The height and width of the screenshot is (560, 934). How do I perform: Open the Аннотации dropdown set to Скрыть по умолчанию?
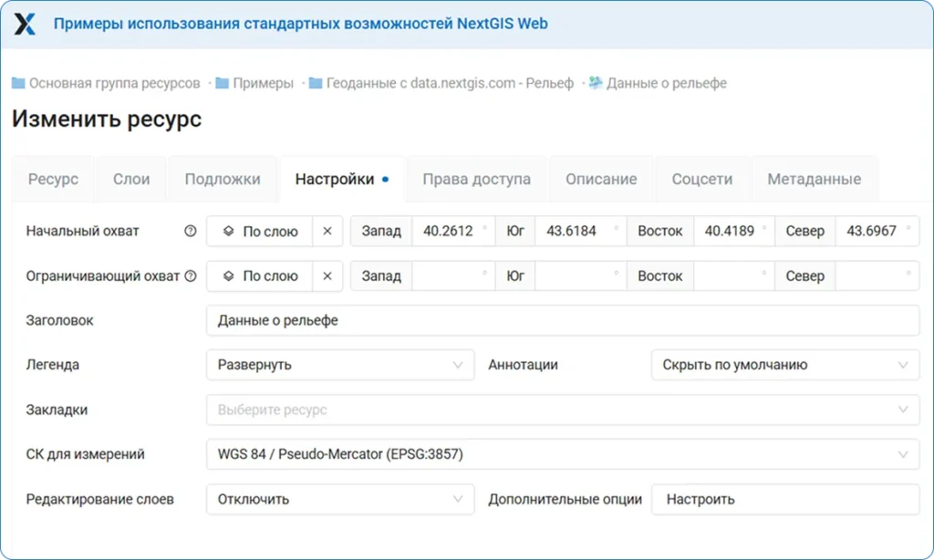click(784, 364)
